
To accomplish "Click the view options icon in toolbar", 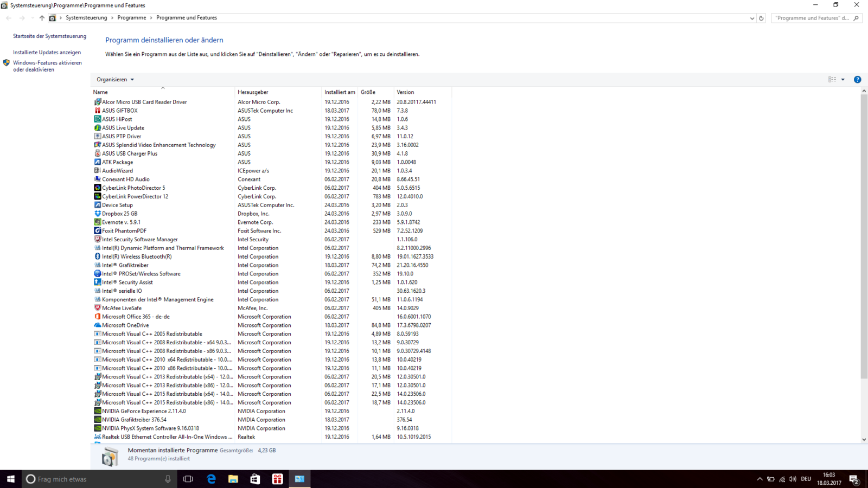I will click(832, 80).
